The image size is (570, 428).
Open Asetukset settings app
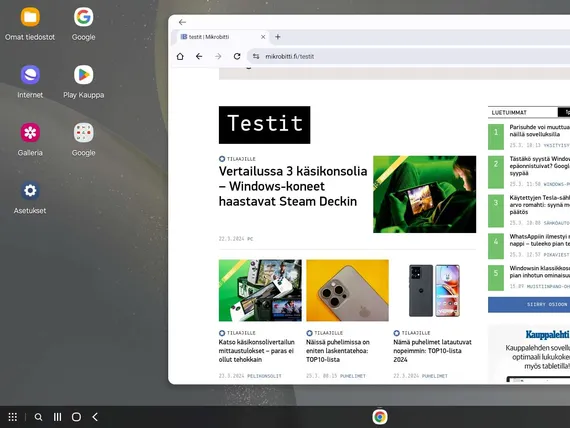[30, 191]
